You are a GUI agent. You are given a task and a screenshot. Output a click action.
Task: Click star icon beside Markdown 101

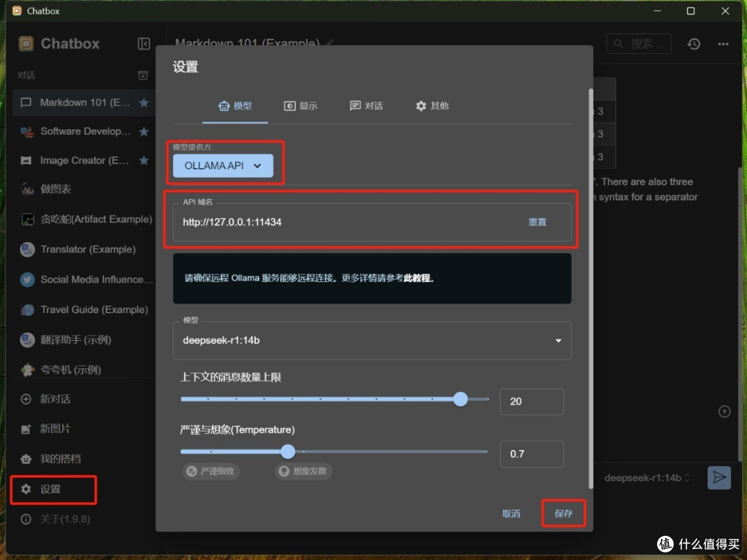144,102
